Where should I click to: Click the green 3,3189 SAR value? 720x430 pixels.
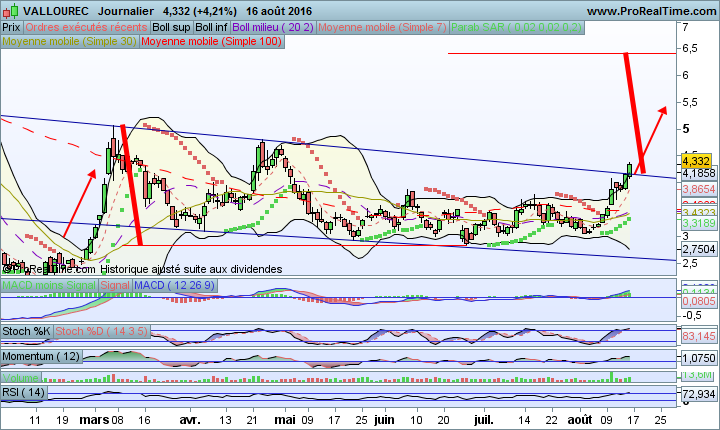pos(698,223)
